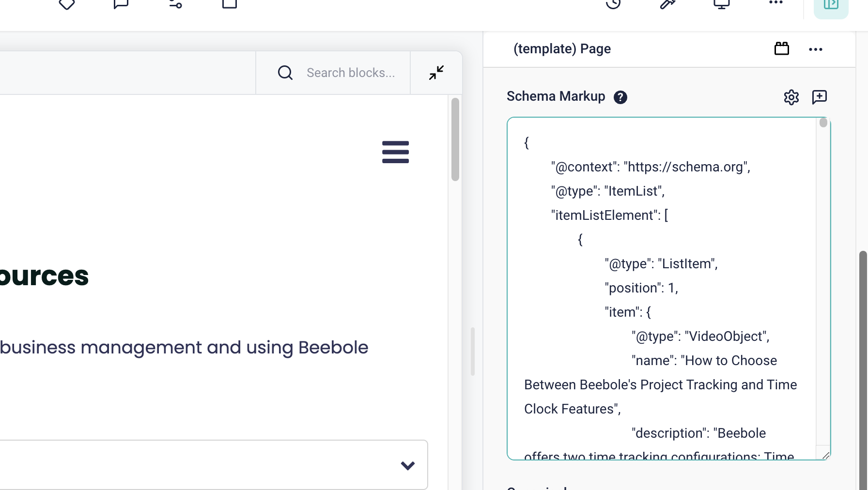Viewport: 868px width, 490px height.
Task: Click the schema textarea scrollbar thumb
Action: point(823,122)
